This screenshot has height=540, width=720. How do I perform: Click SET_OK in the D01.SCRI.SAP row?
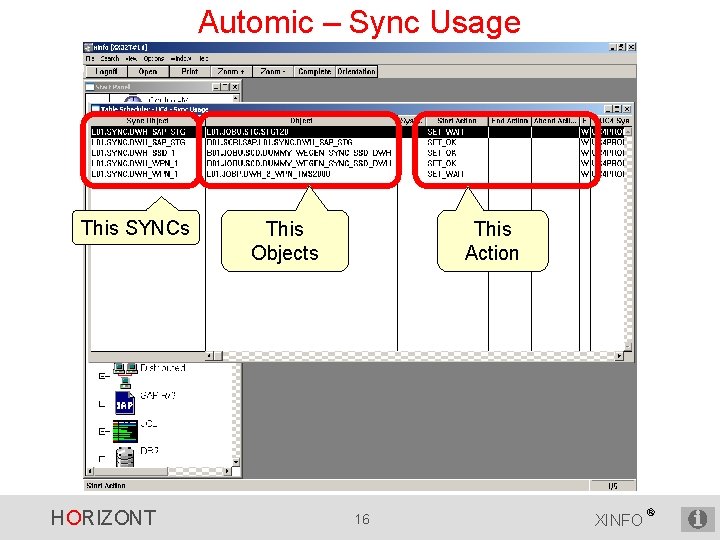coord(442,142)
